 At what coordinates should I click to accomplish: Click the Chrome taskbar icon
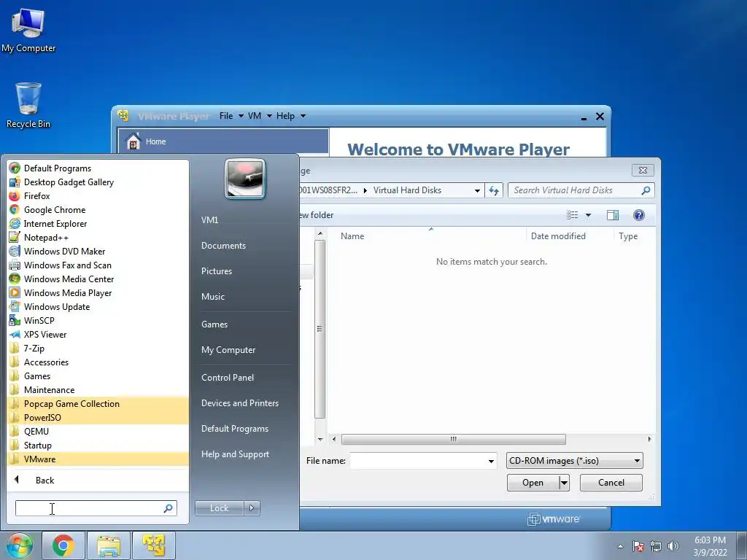(x=63, y=545)
